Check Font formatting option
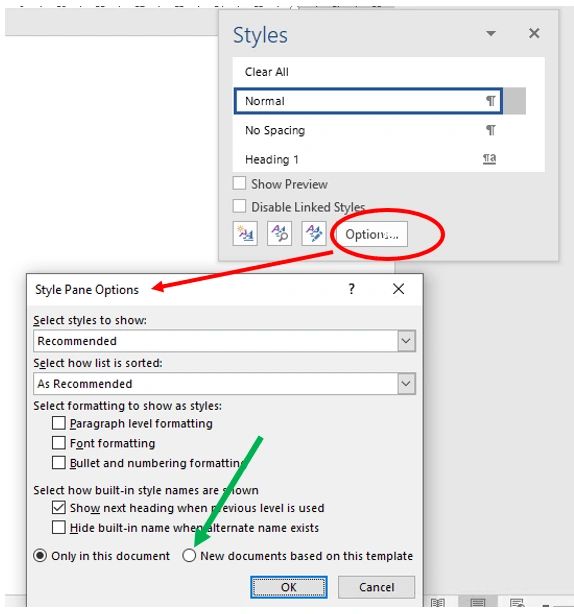 [x=59, y=443]
